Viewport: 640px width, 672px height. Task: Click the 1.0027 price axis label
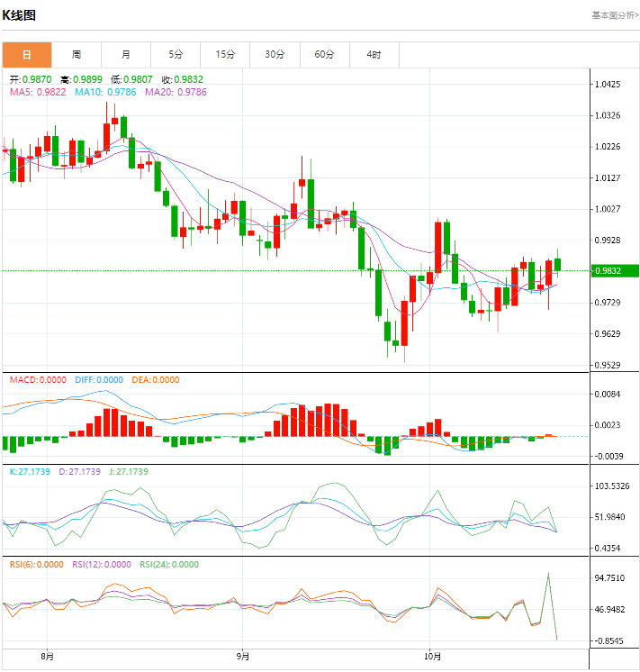[608, 209]
